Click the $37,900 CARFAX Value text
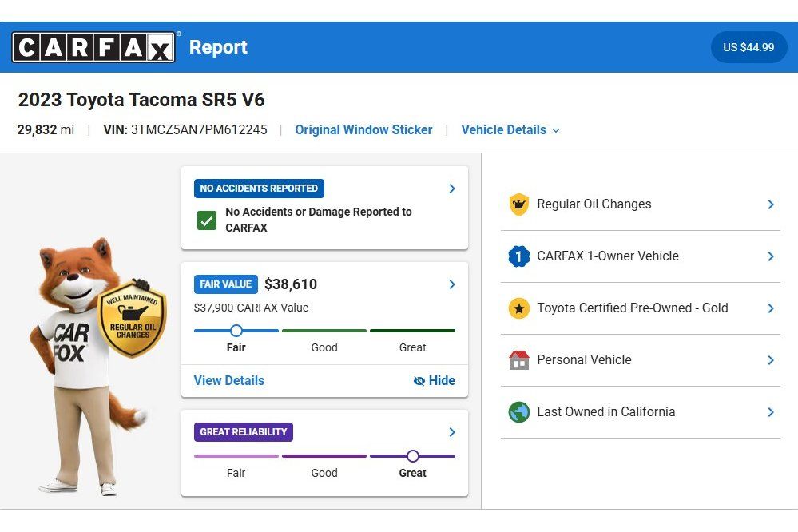The height and width of the screenshot is (532, 798). (251, 308)
